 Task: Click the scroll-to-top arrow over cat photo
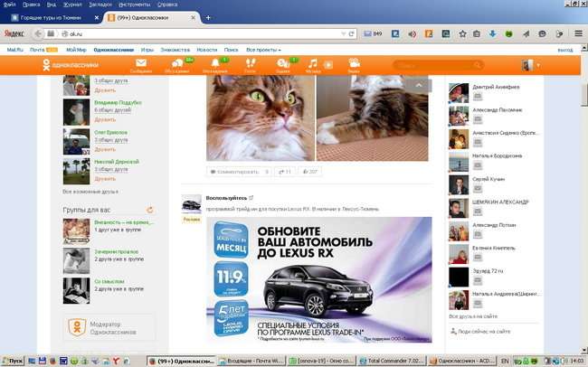click(419, 86)
